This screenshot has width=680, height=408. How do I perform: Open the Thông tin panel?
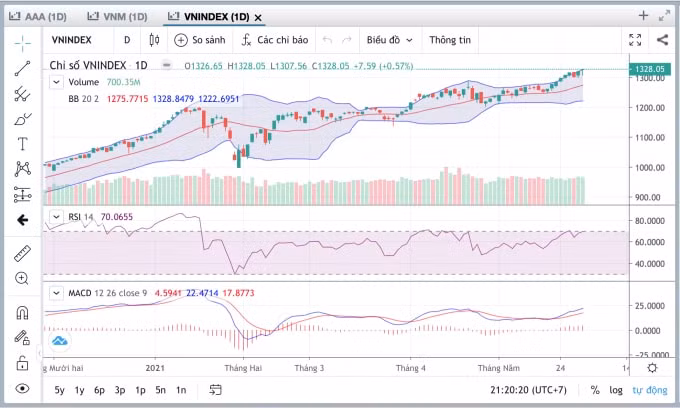coord(450,40)
